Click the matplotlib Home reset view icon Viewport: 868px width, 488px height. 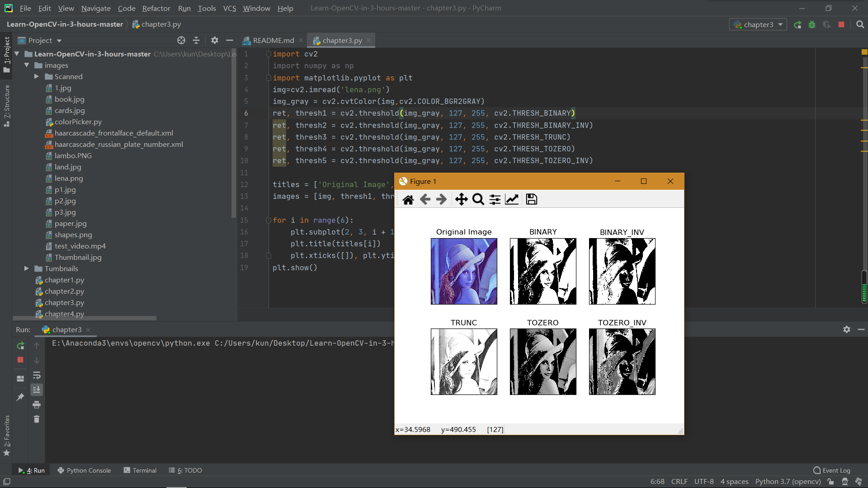pos(408,199)
